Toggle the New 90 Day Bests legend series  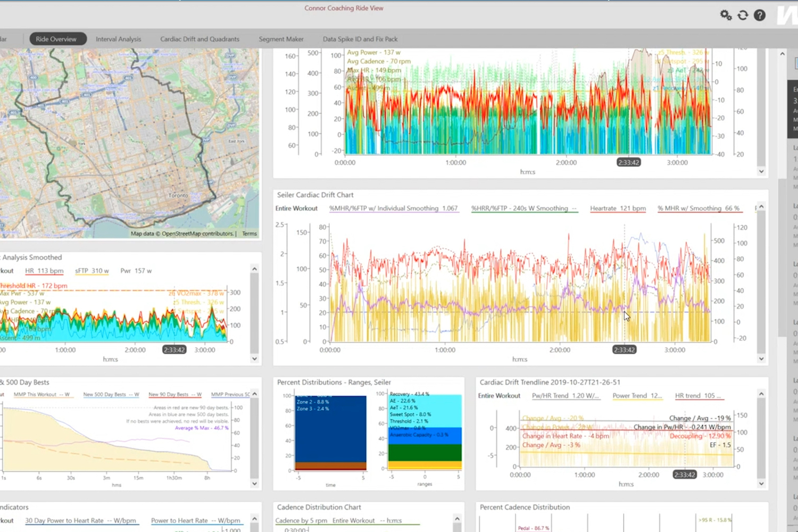pyautogui.click(x=174, y=394)
